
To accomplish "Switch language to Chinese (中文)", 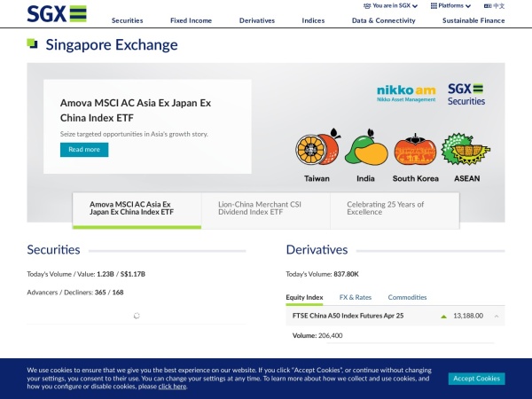I will tap(494, 6).
